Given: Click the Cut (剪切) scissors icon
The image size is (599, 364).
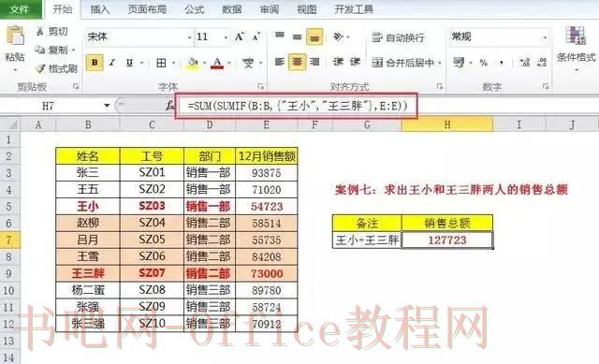Looking at the screenshot, I should coord(39,31).
